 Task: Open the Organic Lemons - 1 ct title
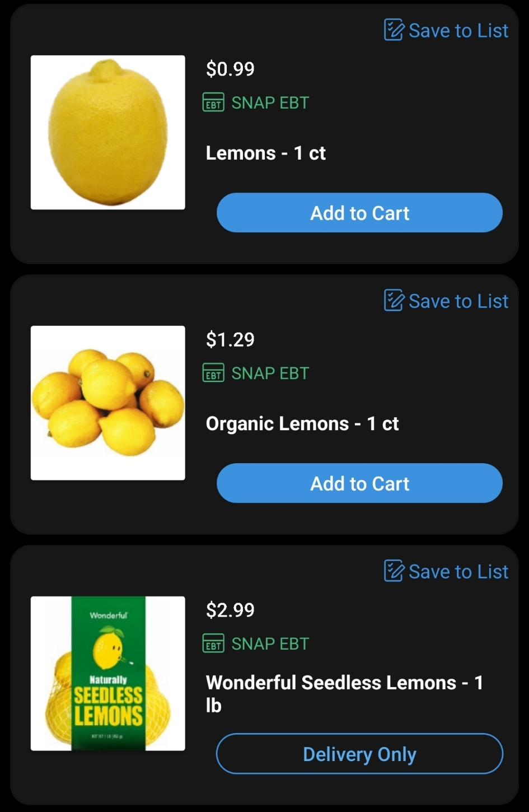tap(302, 423)
